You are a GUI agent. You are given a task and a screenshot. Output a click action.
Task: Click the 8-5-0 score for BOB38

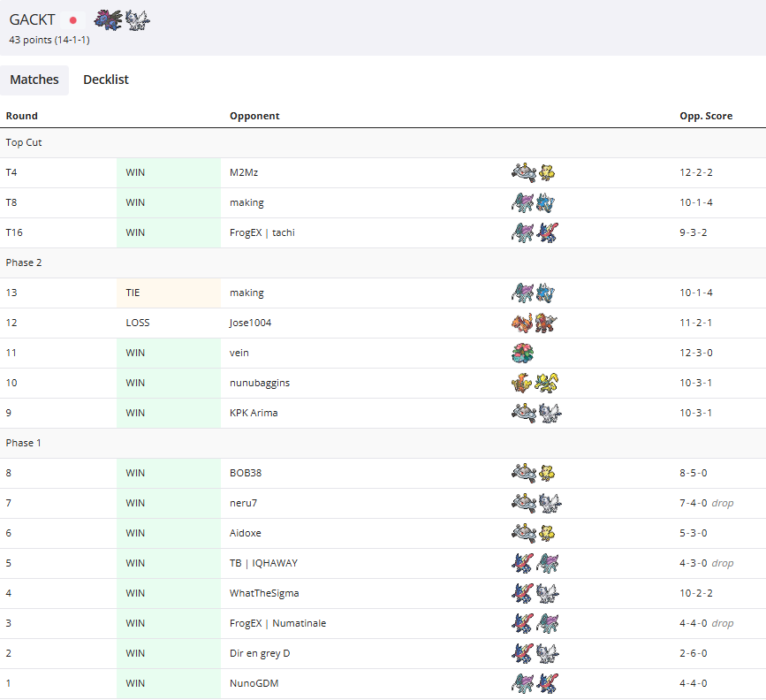[x=694, y=473]
